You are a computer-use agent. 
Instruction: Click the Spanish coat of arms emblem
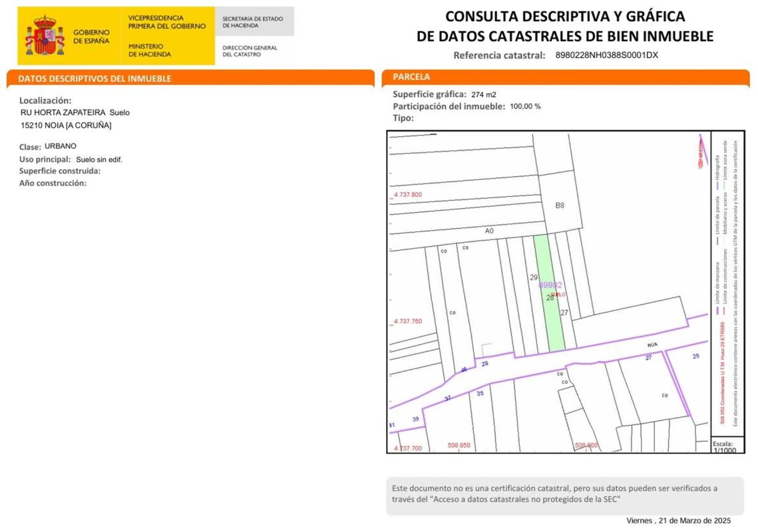(x=45, y=36)
